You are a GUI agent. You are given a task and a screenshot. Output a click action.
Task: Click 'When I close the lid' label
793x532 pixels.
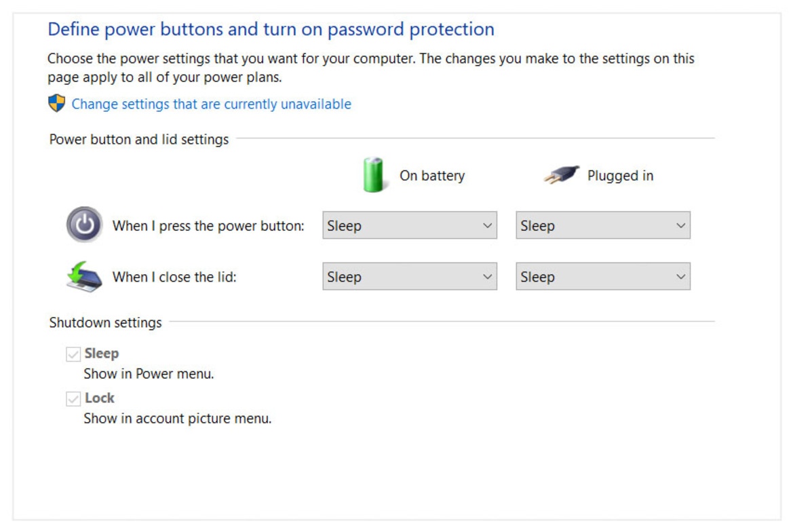pyautogui.click(x=174, y=277)
